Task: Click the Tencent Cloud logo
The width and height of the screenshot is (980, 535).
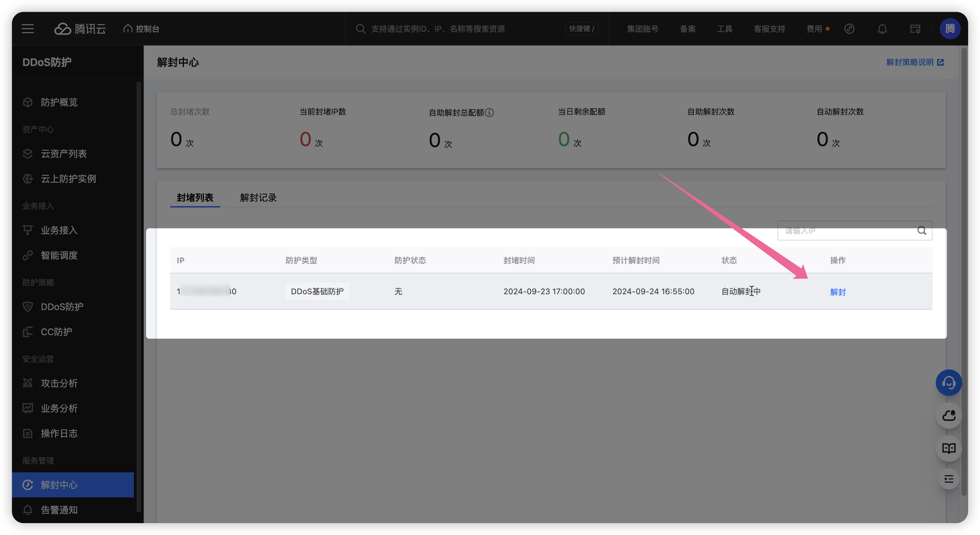Action: [80, 29]
